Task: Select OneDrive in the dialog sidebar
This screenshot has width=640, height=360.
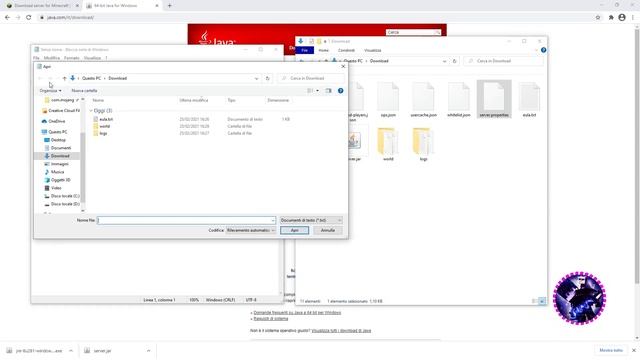Action: (x=53, y=121)
